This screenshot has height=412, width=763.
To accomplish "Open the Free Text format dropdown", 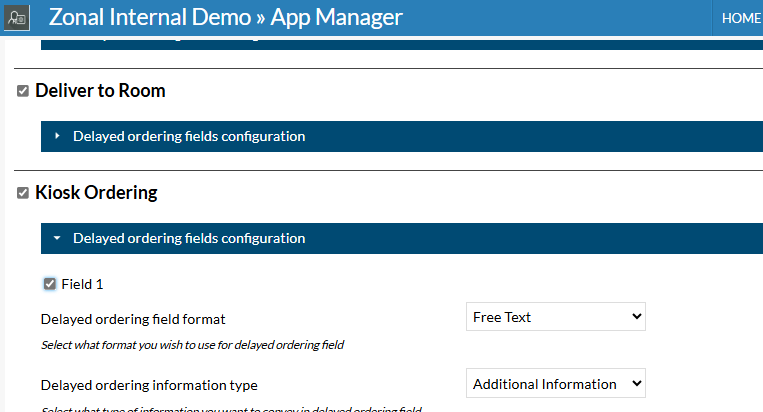I will [x=556, y=317].
